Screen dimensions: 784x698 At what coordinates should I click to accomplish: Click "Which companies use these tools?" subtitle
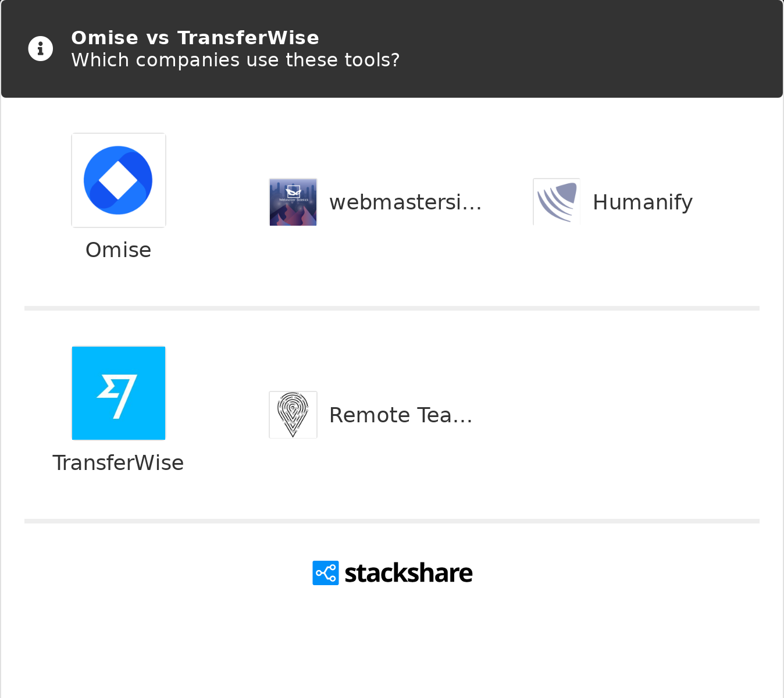click(236, 60)
